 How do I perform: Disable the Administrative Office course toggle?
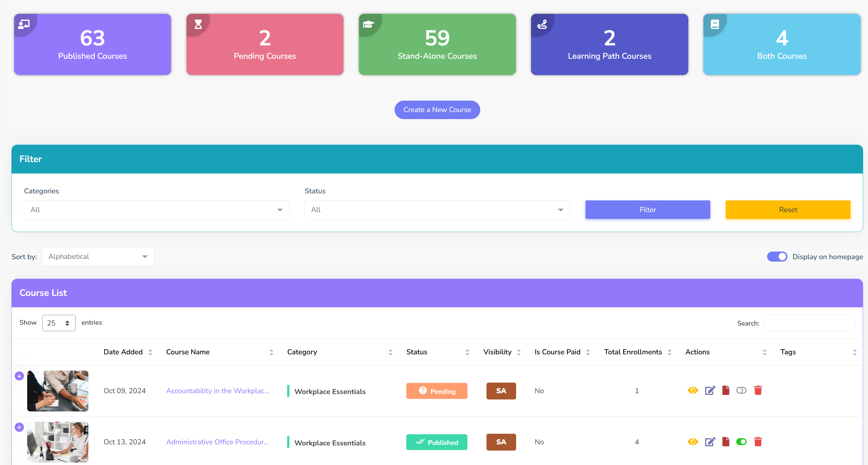click(741, 442)
